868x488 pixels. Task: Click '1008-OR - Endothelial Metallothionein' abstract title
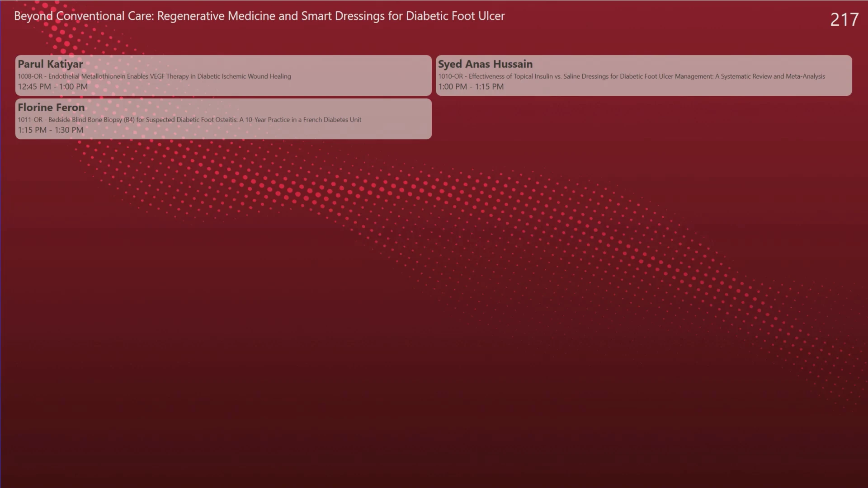pyautogui.click(x=154, y=76)
